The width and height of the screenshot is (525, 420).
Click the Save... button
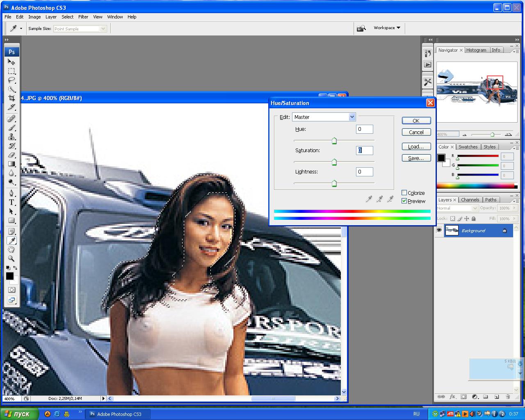point(416,158)
